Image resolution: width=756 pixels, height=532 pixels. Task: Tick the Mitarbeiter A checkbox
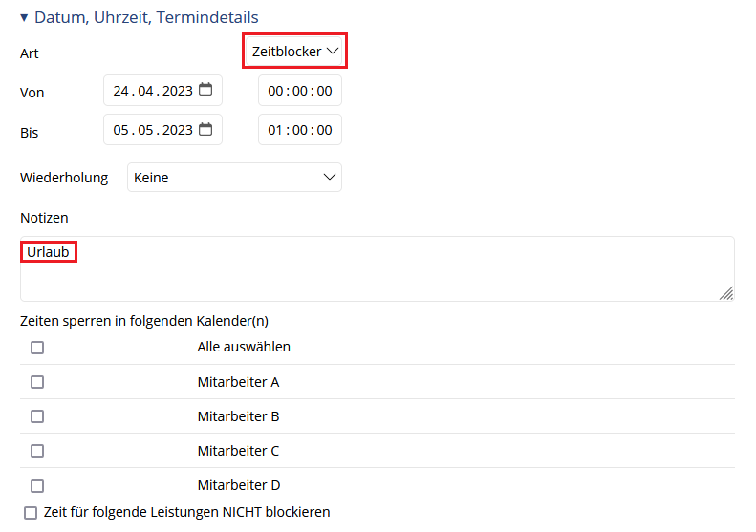(x=37, y=382)
